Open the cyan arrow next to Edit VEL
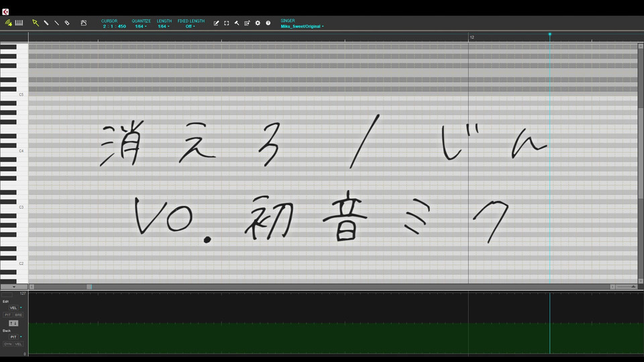The width and height of the screenshot is (644, 362). point(21,308)
